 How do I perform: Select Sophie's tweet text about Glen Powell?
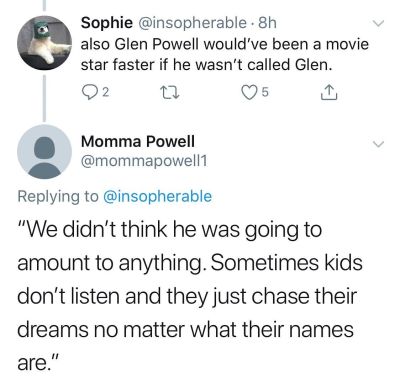[225, 54]
